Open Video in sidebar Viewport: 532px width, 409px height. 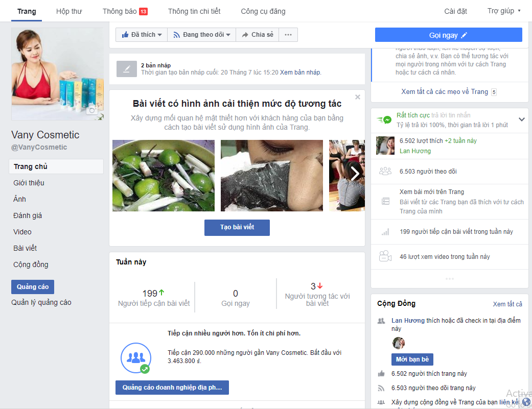(x=22, y=232)
